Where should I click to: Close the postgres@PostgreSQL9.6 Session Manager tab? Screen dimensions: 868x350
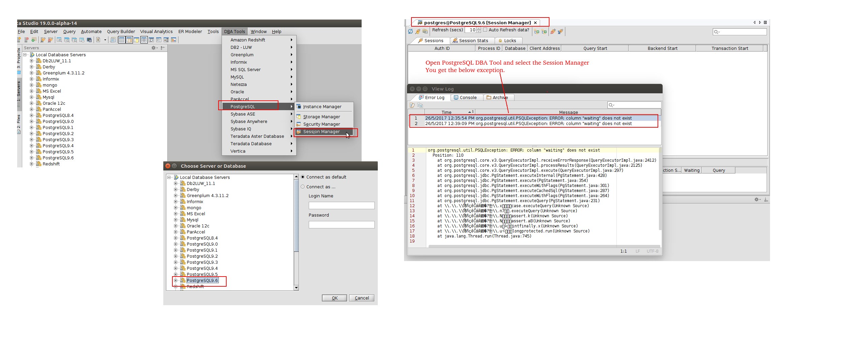(x=535, y=23)
